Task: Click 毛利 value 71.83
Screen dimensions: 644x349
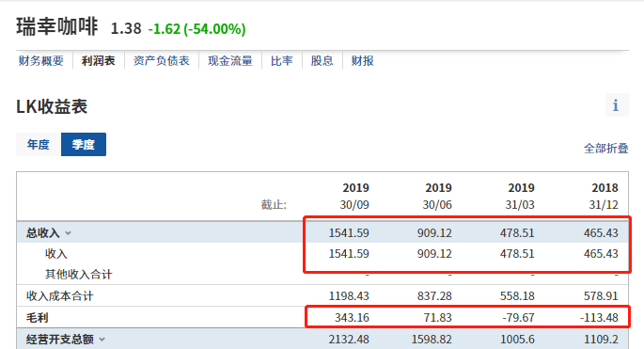Action: tap(437, 317)
